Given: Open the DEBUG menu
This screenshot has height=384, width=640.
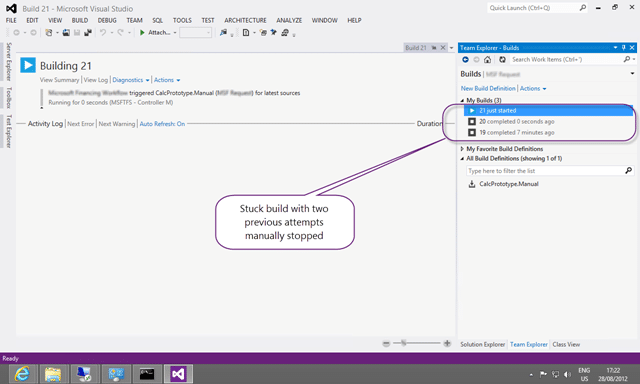Looking at the screenshot, I should (107, 20).
